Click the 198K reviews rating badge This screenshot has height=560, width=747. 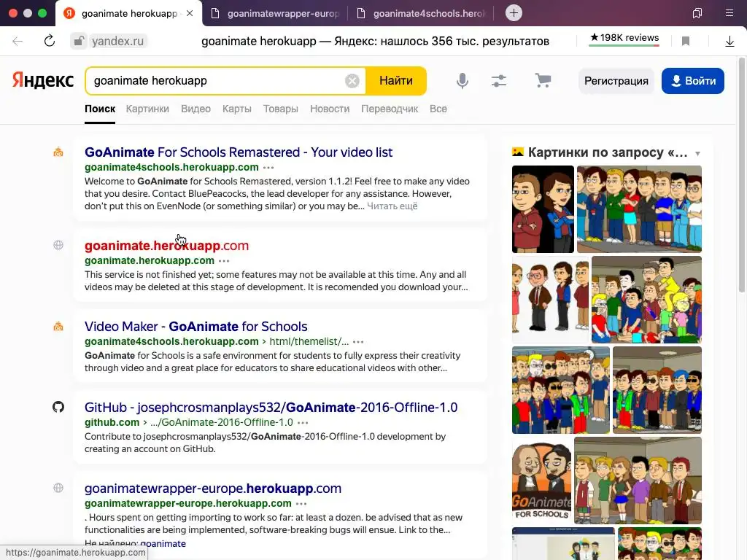click(624, 38)
